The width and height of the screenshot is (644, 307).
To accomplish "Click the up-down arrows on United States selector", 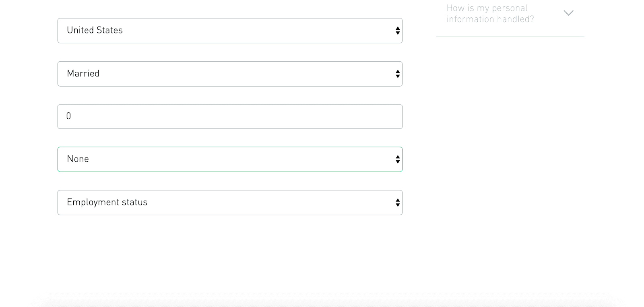I will 398,31.
